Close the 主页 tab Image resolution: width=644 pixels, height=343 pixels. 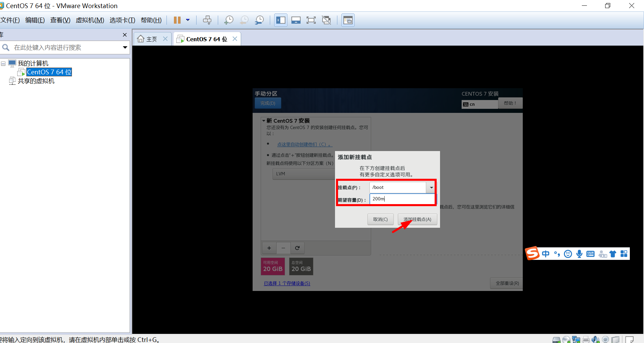[165, 39]
